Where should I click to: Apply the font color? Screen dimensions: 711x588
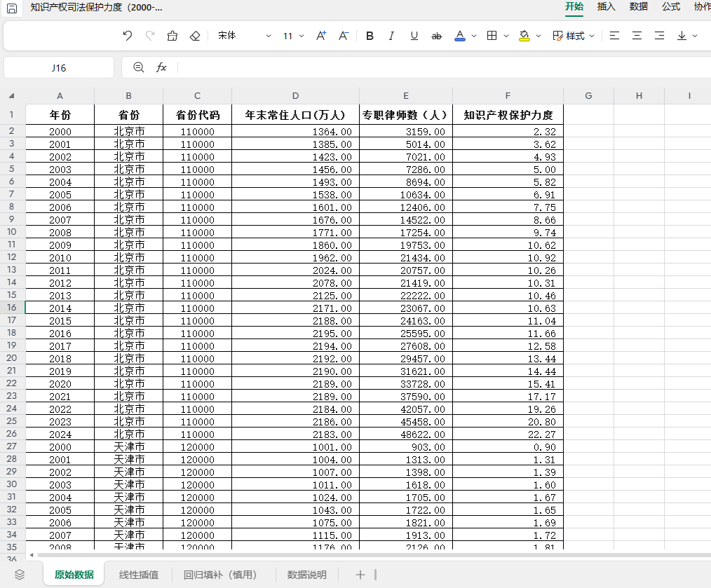pyautogui.click(x=460, y=36)
